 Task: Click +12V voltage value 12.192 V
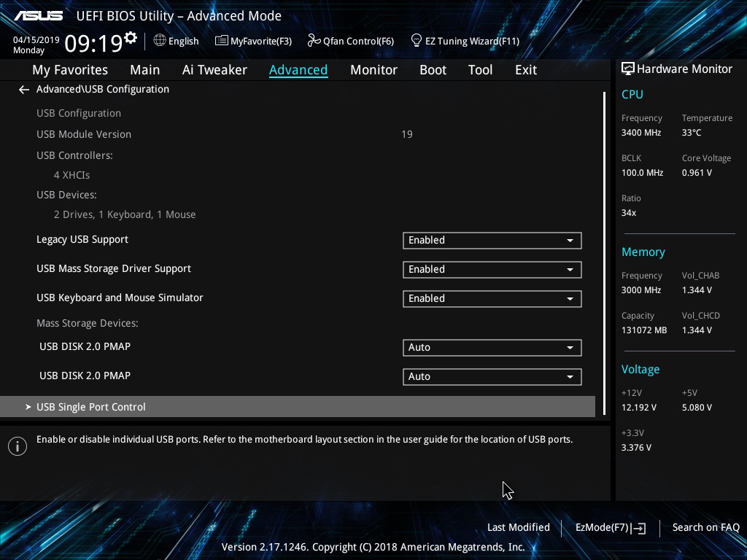(639, 408)
